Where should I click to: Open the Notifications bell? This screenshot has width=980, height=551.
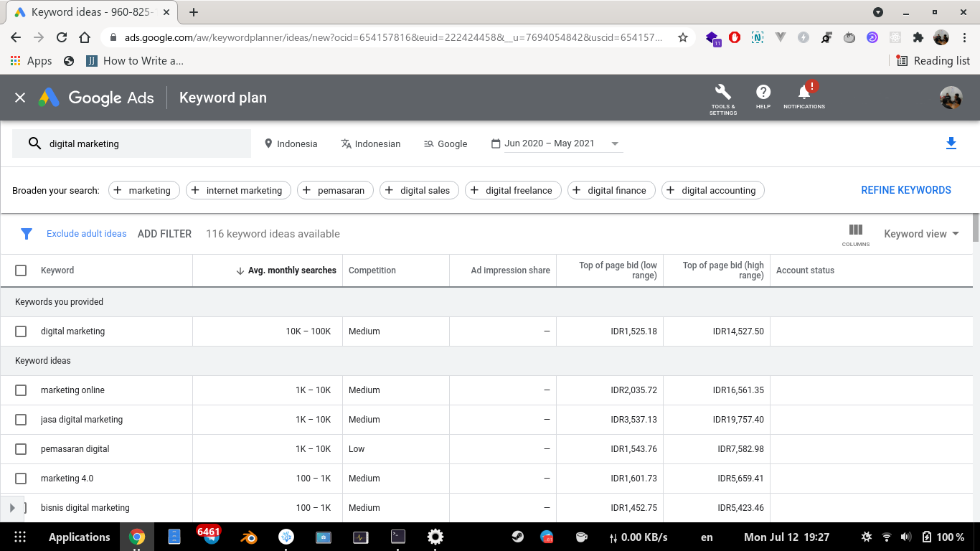tap(804, 97)
